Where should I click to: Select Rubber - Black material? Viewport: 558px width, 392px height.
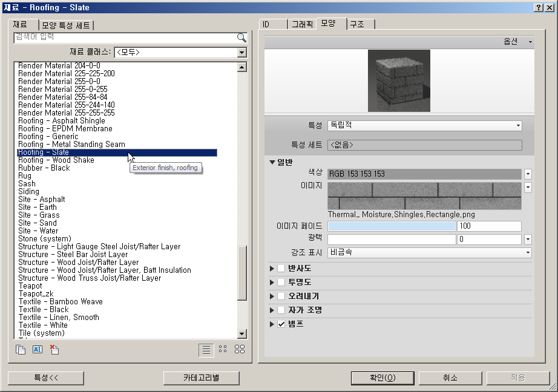pyautogui.click(x=44, y=168)
